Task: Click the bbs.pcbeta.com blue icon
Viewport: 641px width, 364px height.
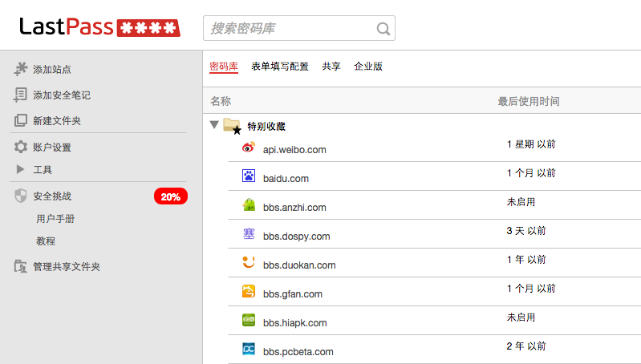Action: [249, 349]
